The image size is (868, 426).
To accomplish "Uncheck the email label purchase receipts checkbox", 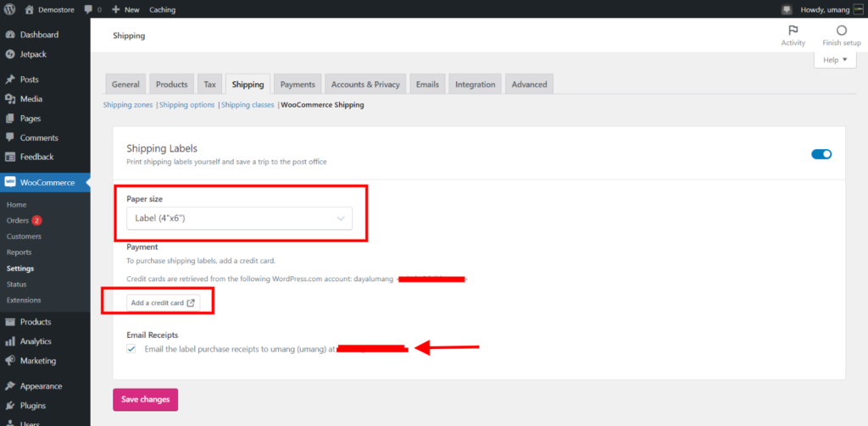I will pos(131,349).
